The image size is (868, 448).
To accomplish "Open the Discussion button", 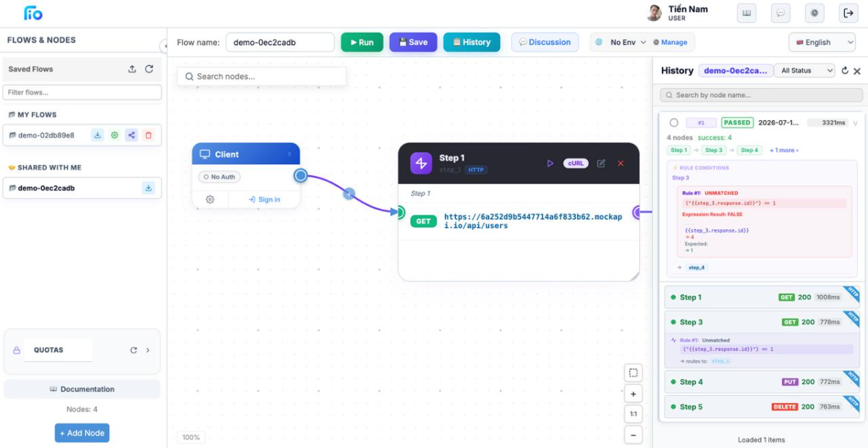I will (545, 42).
